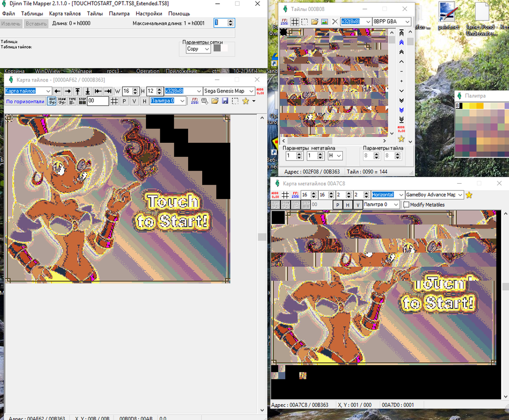Click the picture import icon in Tiles window
Image resolution: width=509 pixels, height=420 pixels.
coord(325,22)
